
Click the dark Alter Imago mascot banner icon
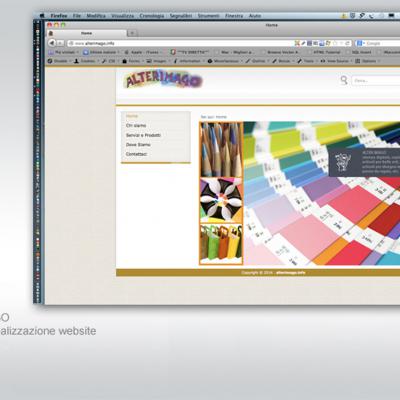343,162
